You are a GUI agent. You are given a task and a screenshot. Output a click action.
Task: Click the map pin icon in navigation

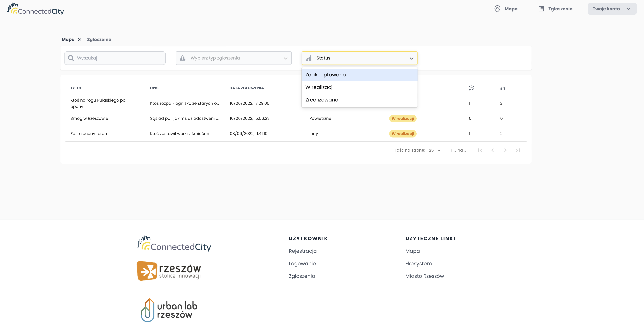(x=497, y=9)
